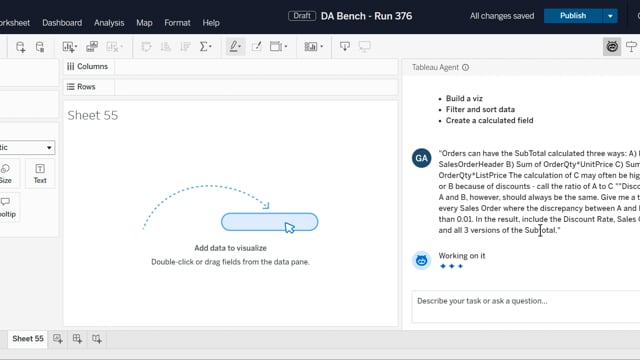Click the 'All changes saved' status text
Screen dimensions: 640x360
coord(502,16)
